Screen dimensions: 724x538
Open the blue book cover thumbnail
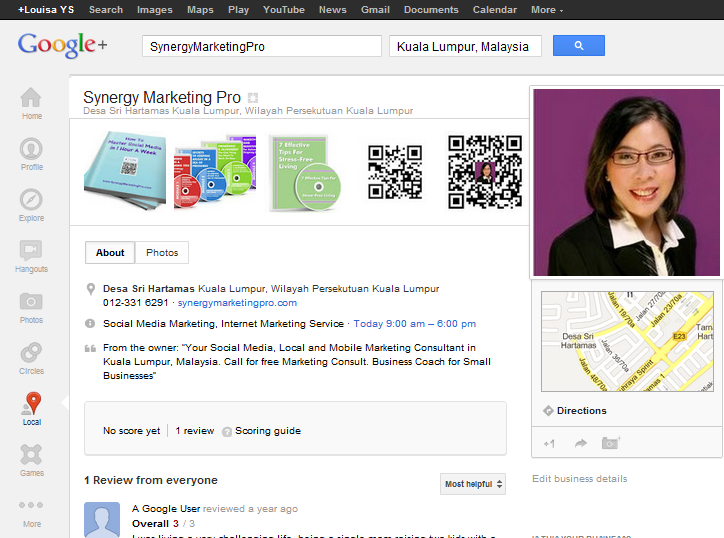pos(125,170)
